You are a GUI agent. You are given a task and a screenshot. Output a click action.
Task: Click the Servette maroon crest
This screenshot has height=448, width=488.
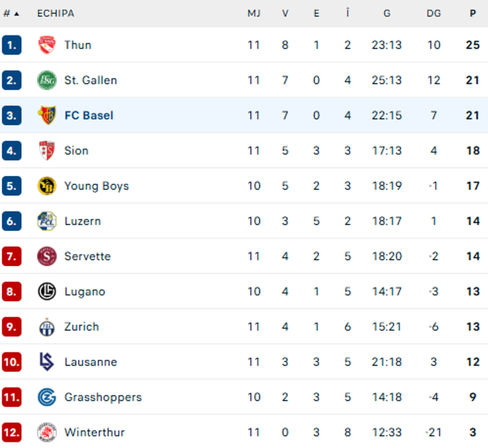click(47, 257)
